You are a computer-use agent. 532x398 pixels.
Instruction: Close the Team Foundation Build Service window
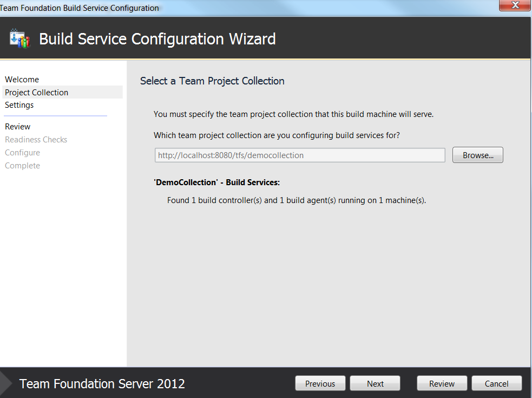click(515, 5)
